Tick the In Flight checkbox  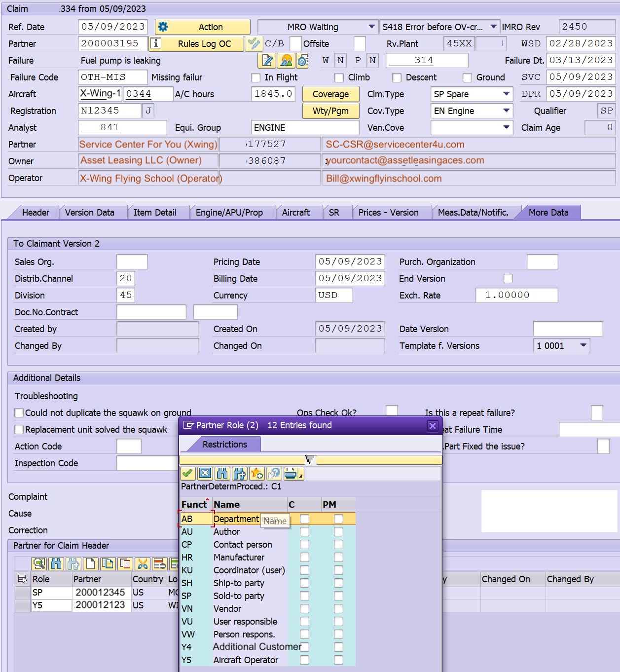click(x=255, y=77)
